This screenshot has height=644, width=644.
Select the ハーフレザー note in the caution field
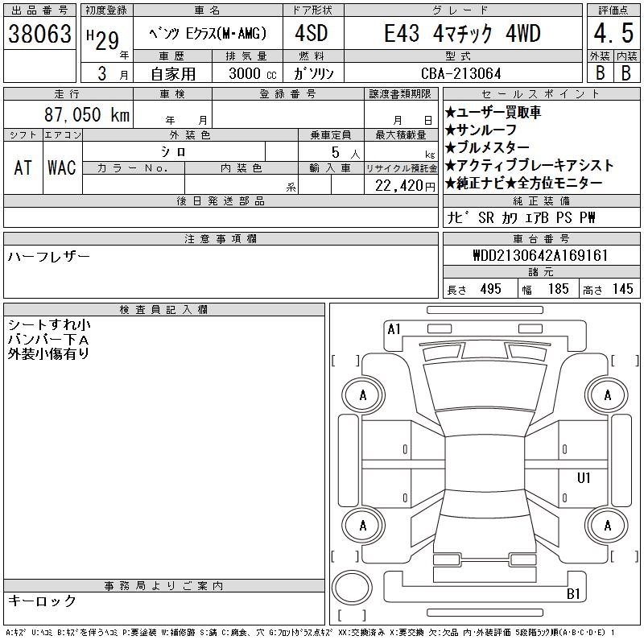click(x=48, y=257)
